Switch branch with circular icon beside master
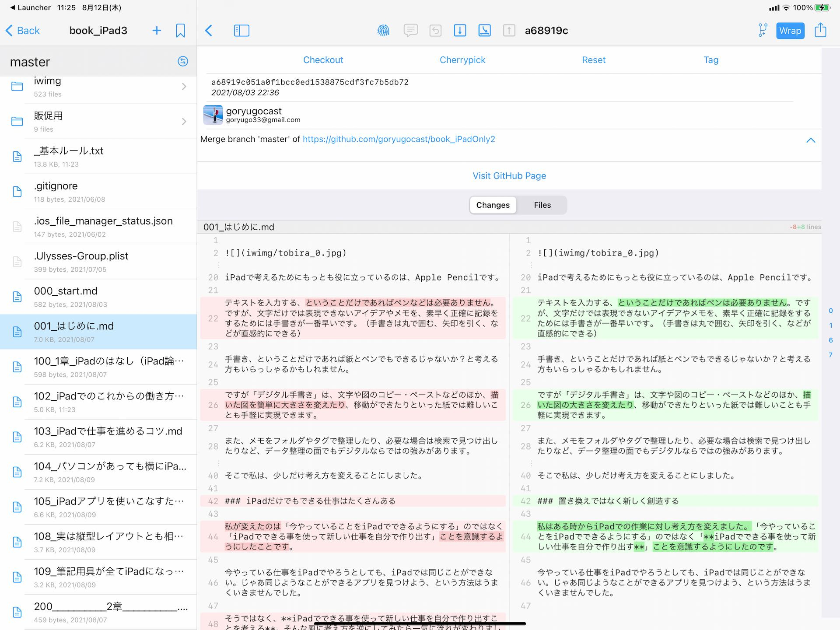The height and width of the screenshot is (630, 840). [x=183, y=61]
